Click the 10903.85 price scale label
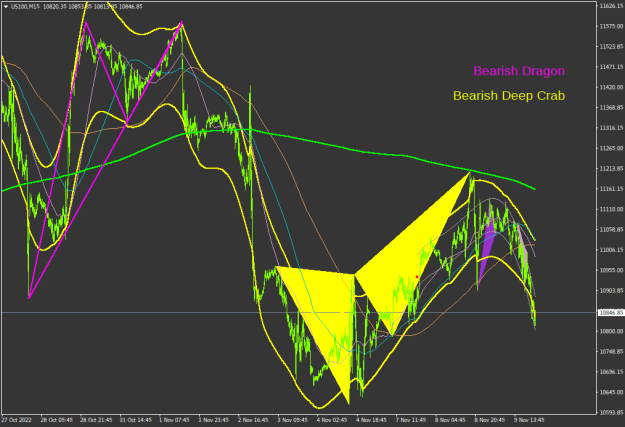625x427 pixels. (x=611, y=290)
